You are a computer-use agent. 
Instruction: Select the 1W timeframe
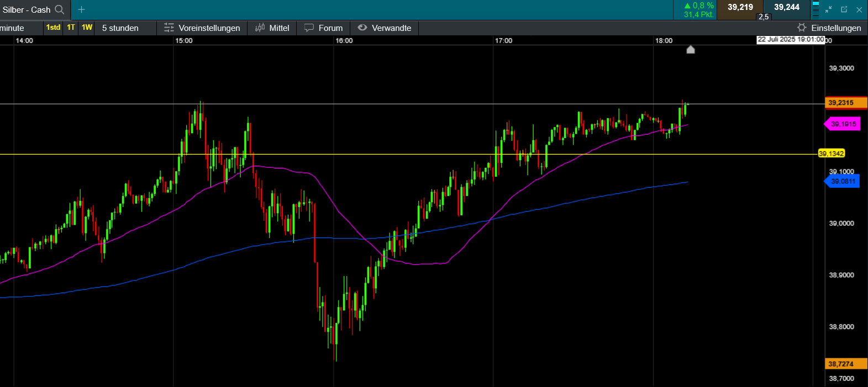87,28
